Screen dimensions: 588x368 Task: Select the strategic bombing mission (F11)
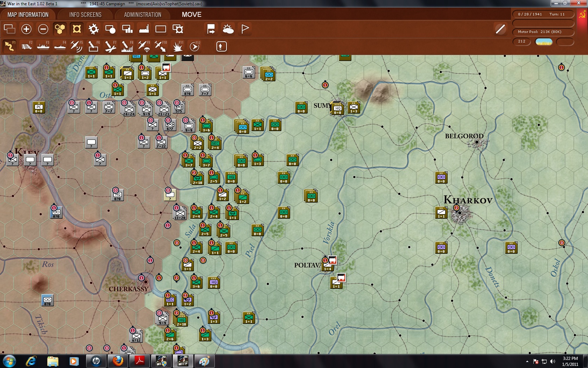[x=177, y=46]
